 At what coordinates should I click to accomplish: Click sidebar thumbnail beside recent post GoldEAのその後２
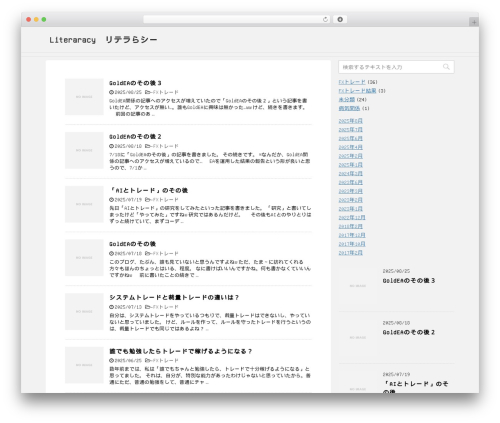click(x=358, y=338)
